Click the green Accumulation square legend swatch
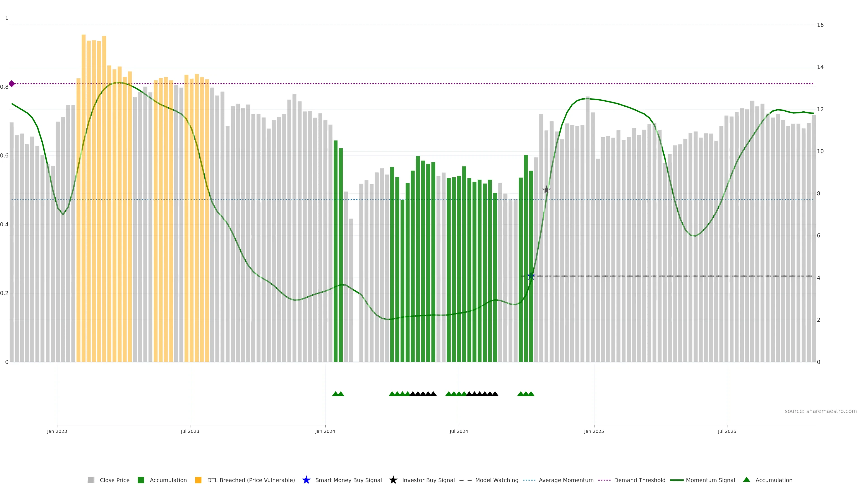The height and width of the screenshot is (488, 868). 141,480
